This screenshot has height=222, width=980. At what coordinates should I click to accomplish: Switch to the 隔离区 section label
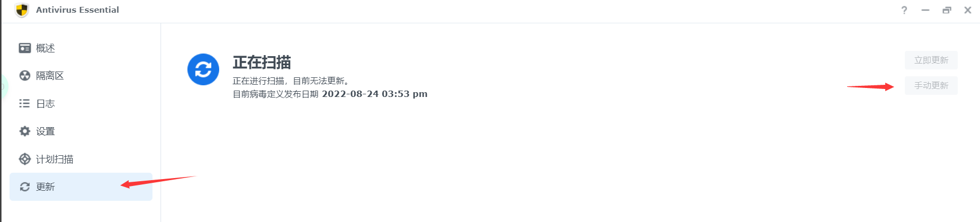point(50,76)
